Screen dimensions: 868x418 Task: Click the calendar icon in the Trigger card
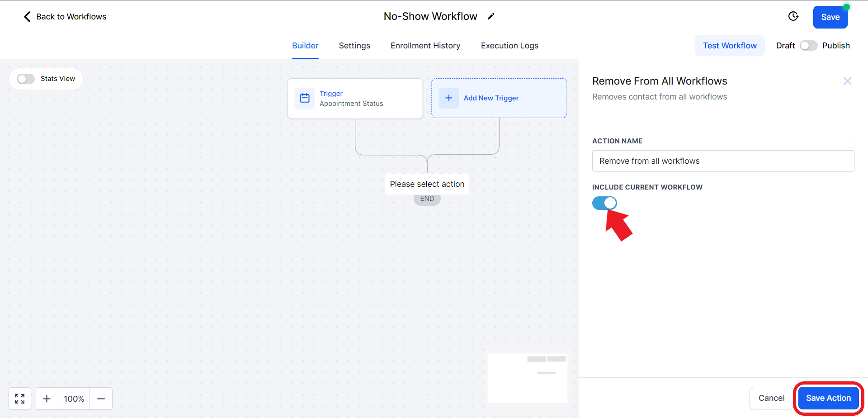click(x=305, y=98)
